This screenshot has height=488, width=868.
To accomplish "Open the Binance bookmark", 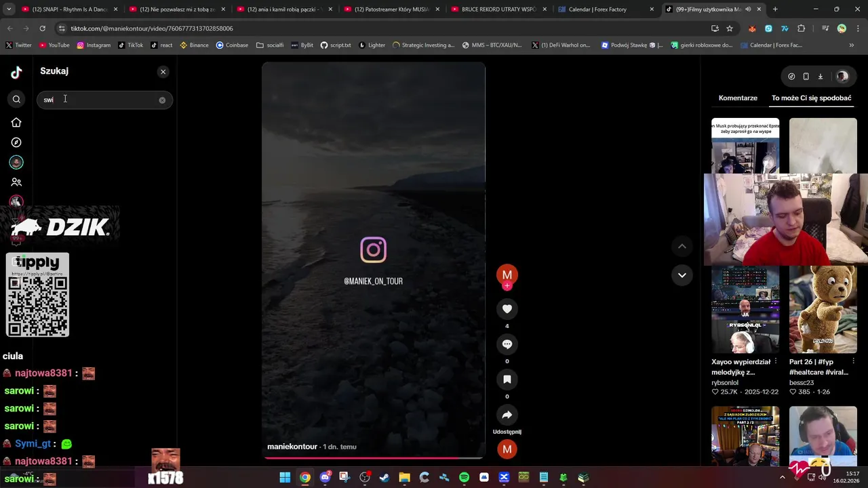I will [194, 45].
